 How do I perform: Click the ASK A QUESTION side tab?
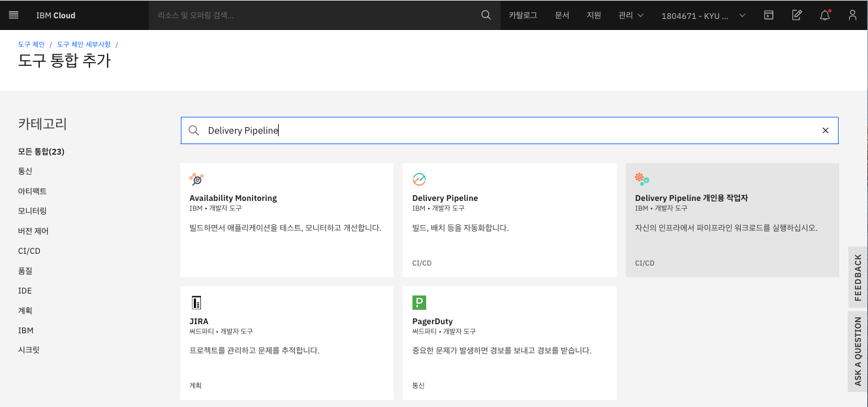pyautogui.click(x=858, y=352)
